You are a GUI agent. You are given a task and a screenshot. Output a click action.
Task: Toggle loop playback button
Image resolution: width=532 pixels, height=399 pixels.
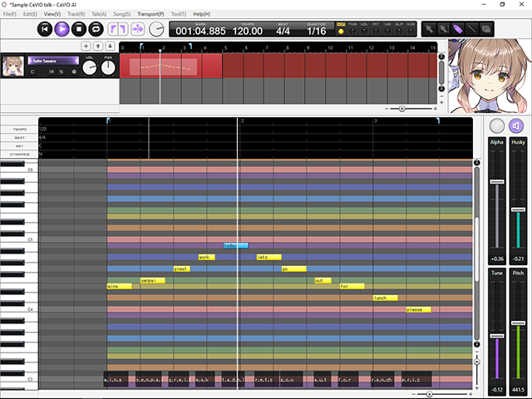coord(97,29)
